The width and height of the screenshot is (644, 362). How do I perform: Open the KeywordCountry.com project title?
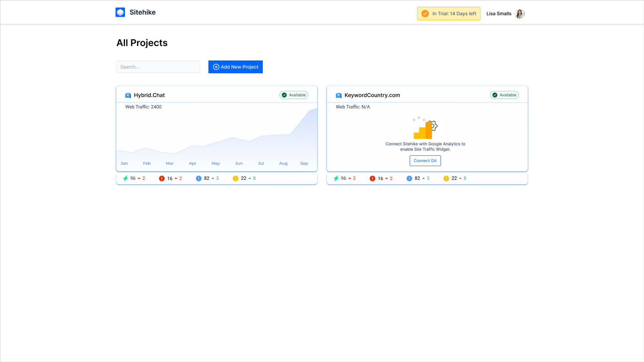click(x=372, y=95)
